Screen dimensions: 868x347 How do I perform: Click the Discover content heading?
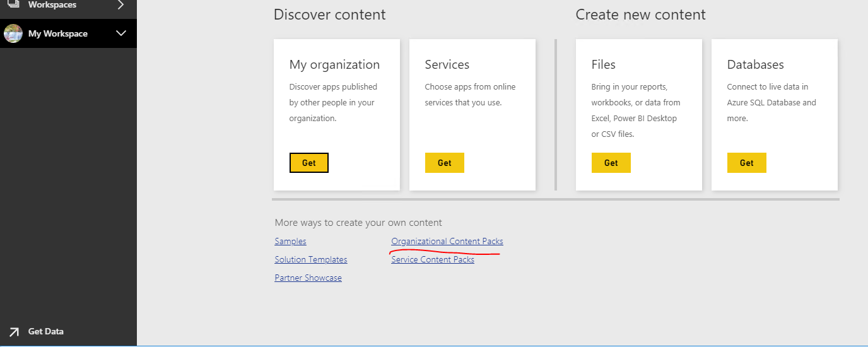330,15
